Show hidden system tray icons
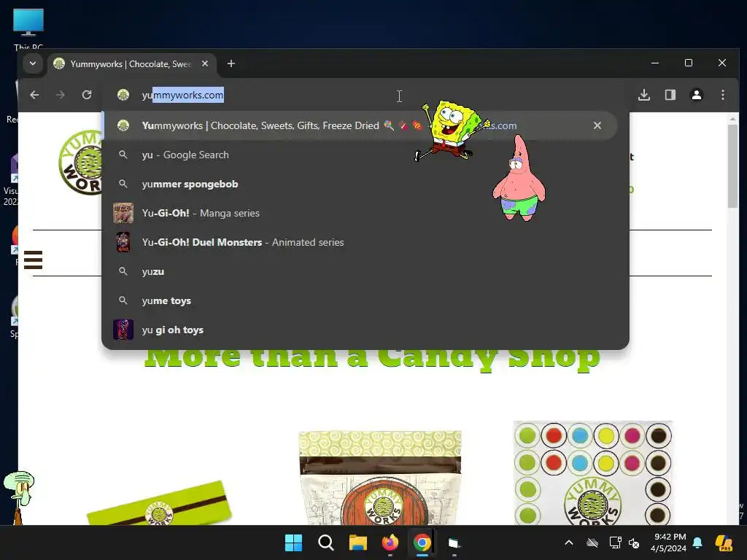The image size is (747, 560). tap(569, 542)
